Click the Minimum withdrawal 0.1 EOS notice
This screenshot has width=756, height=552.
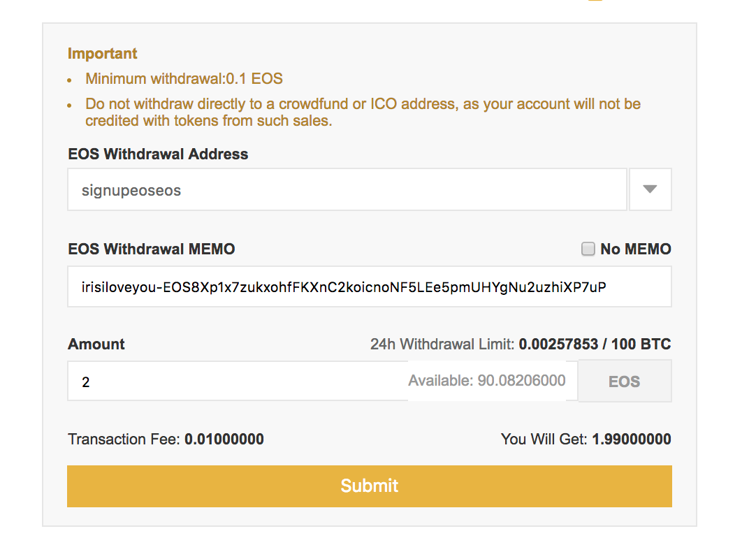(x=184, y=78)
